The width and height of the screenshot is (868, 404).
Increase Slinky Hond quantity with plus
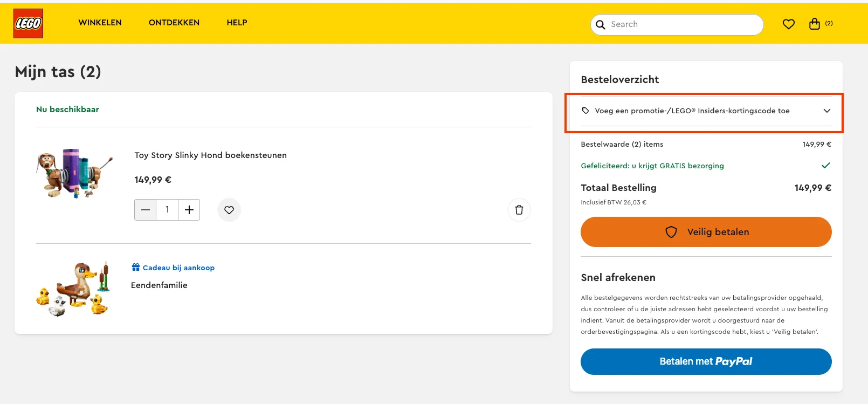(189, 210)
